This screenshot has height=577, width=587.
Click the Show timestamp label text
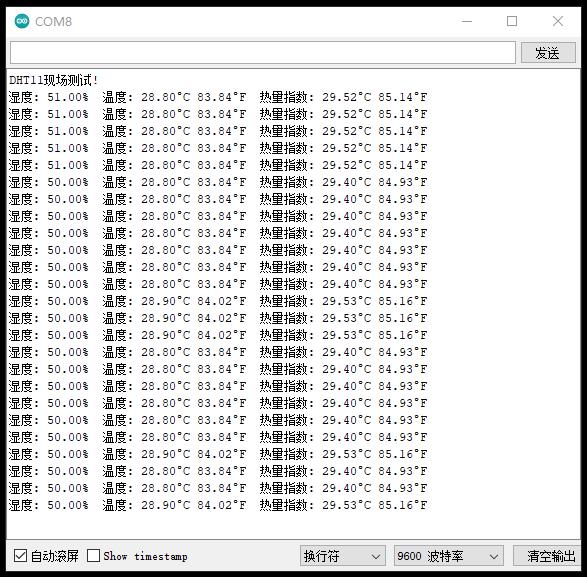(x=145, y=556)
